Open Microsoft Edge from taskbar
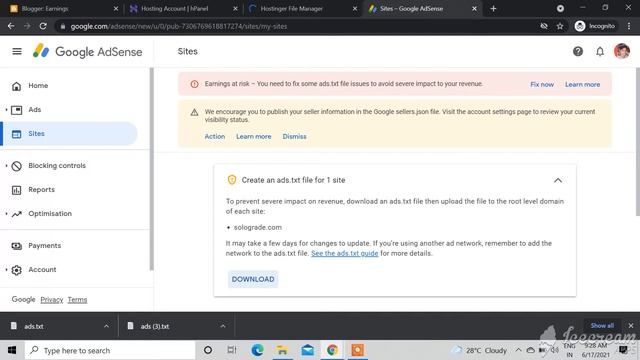The height and width of the screenshot is (360, 640). pos(257,350)
